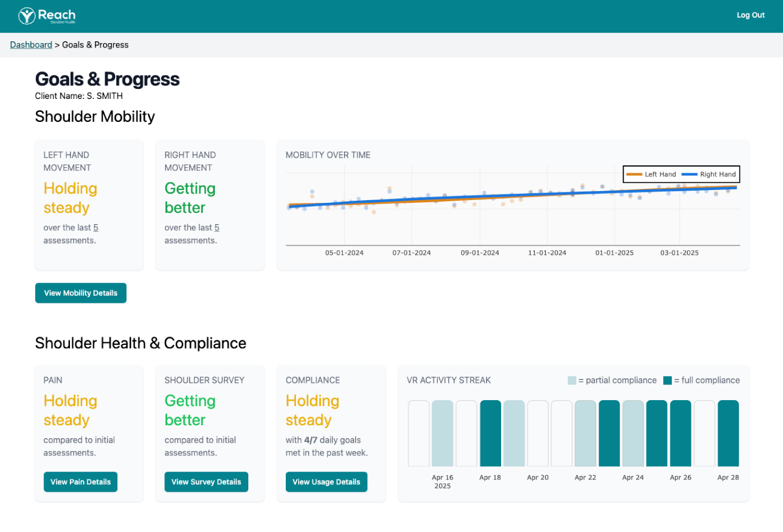
Task: Click the 'Goals & Progress' page heading
Action: point(107,79)
